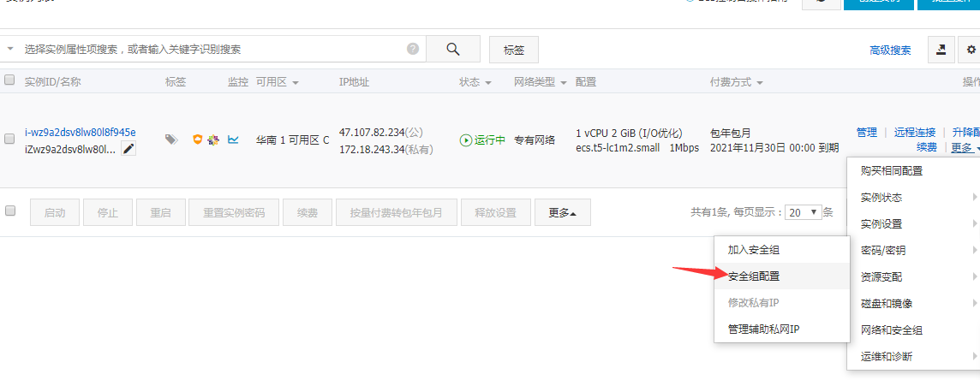Click the magnifier search button

453,50
